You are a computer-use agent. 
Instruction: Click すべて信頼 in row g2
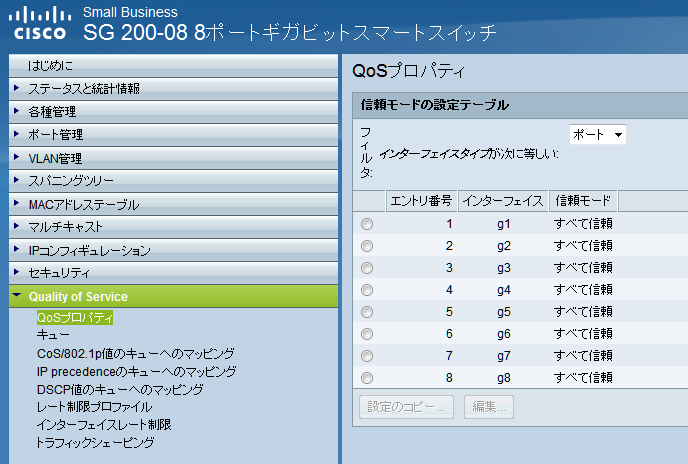[x=583, y=246]
